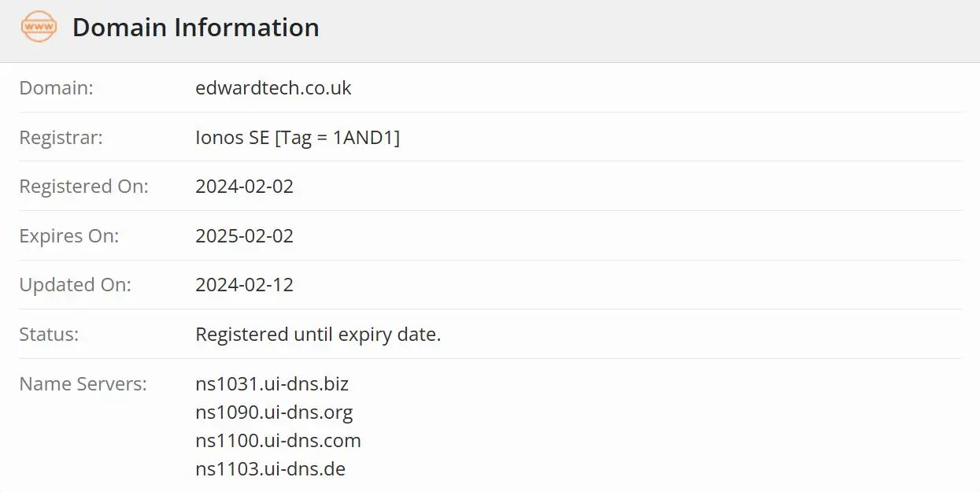
Task: Click the Registrar: field label
Action: coord(61,138)
